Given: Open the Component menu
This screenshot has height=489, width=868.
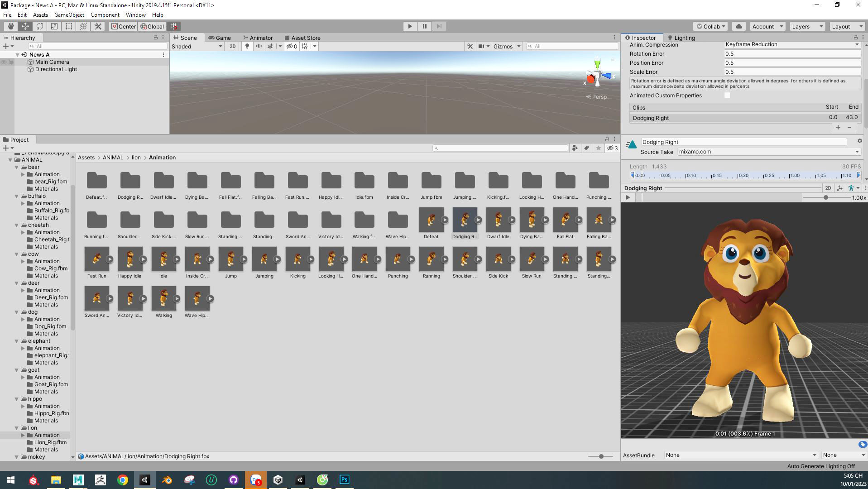Looking at the screenshot, I should point(105,14).
